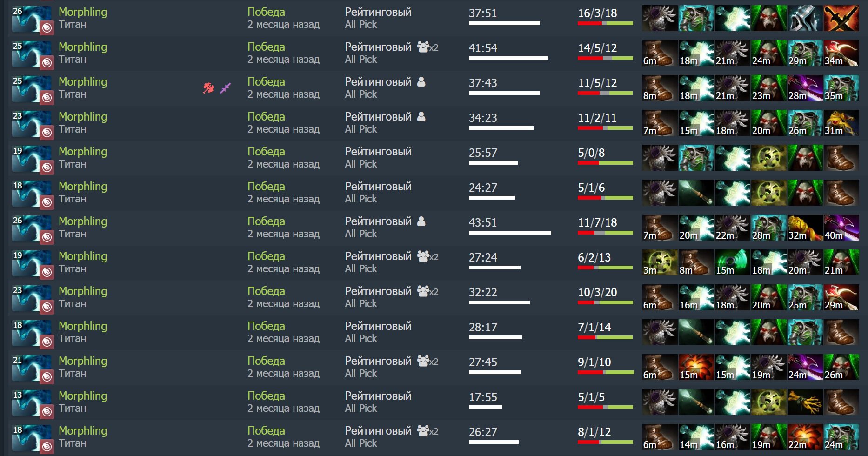This screenshot has width=868, height=456.
Task: Click the 34m item icon in the 41:54 match
Action: click(x=841, y=53)
